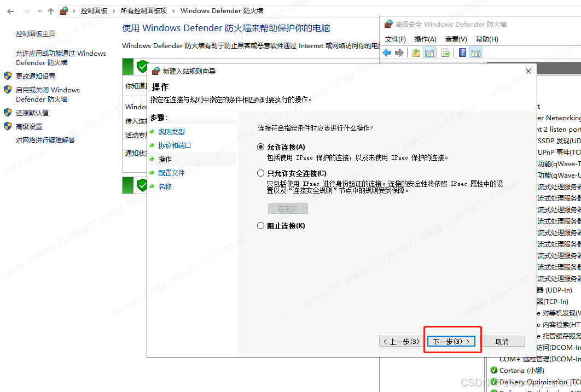Screen dimensions: 581x392
Task: Open 高级设置 link
Action: point(29,126)
